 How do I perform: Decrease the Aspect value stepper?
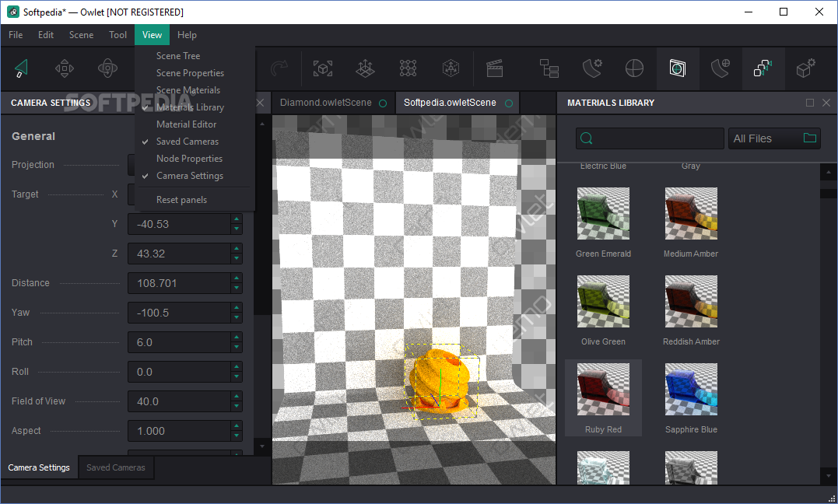pyautogui.click(x=237, y=436)
